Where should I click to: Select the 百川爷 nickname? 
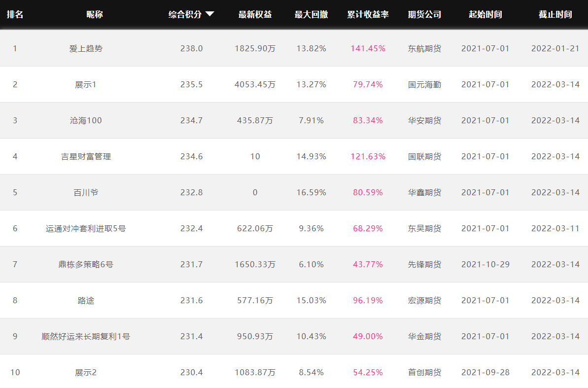point(86,192)
